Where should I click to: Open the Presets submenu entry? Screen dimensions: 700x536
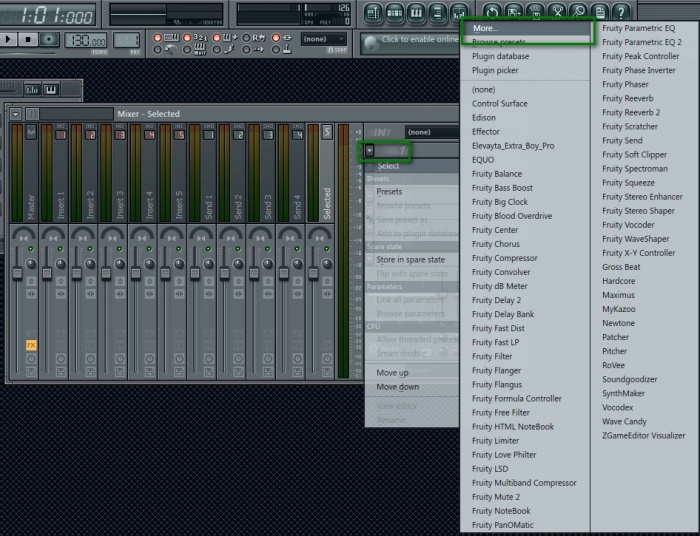pos(389,192)
